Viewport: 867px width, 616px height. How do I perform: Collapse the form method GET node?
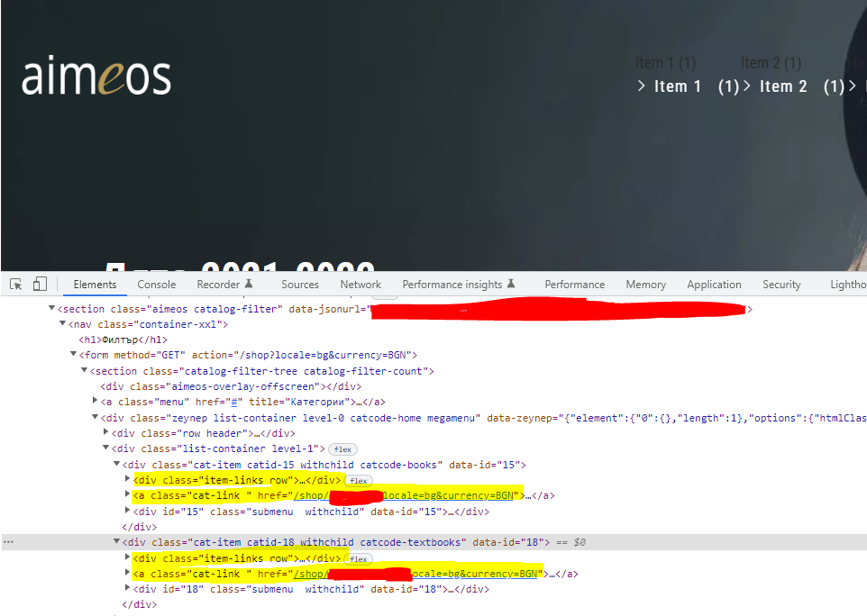coord(73,354)
